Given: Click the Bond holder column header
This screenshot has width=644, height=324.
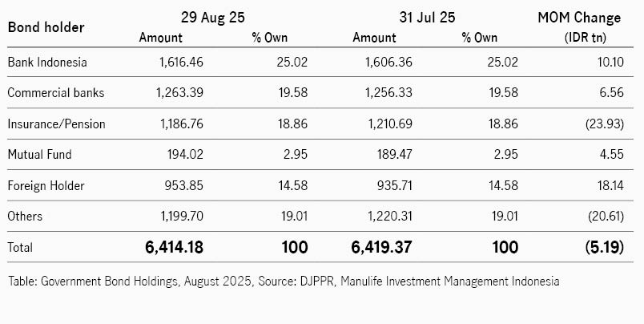Looking at the screenshot, I should click(46, 27).
